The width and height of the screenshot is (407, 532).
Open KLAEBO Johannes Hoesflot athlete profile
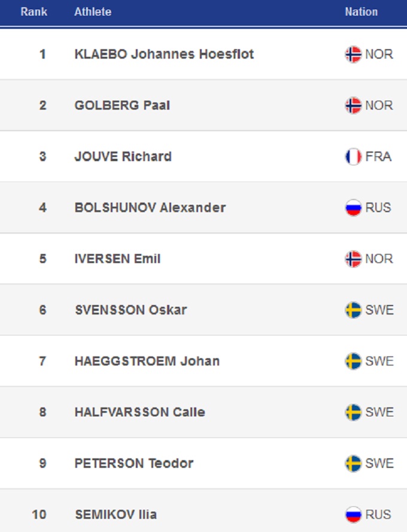164,55
